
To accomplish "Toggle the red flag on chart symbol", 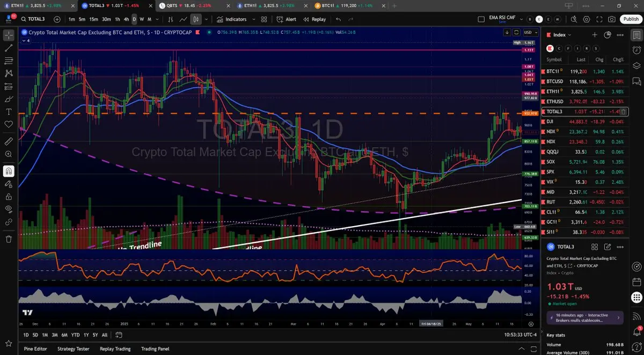I will pos(197,32).
